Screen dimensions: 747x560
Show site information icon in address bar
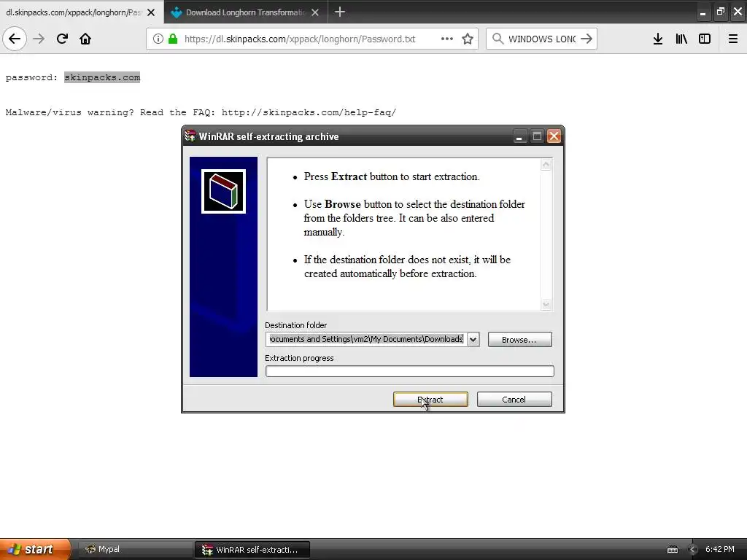coord(158,39)
